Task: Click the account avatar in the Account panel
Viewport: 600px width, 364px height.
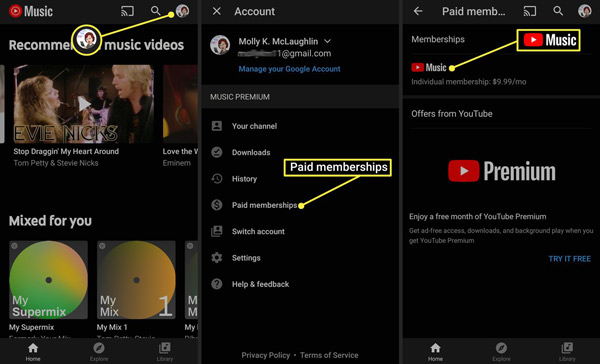Action: [220, 45]
